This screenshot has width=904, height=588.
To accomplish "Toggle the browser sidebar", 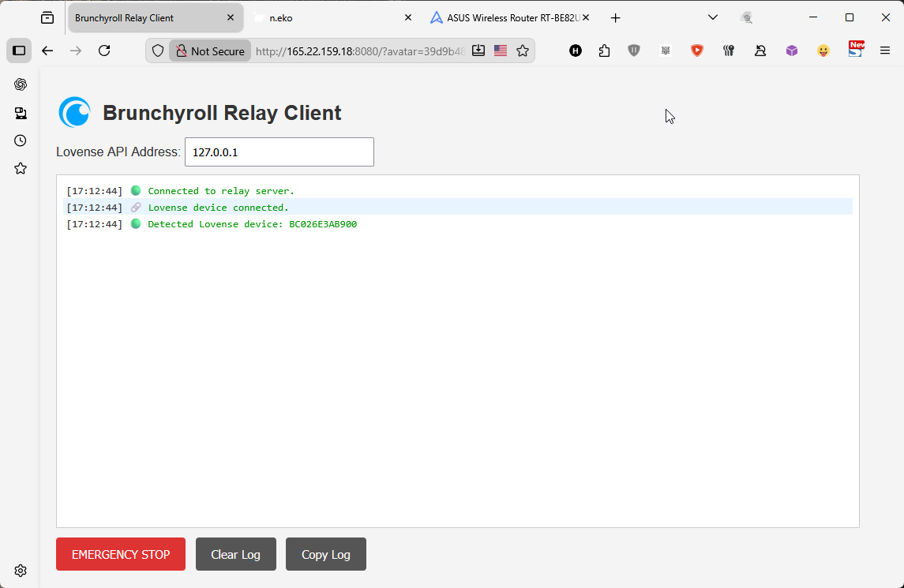I will (19, 51).
